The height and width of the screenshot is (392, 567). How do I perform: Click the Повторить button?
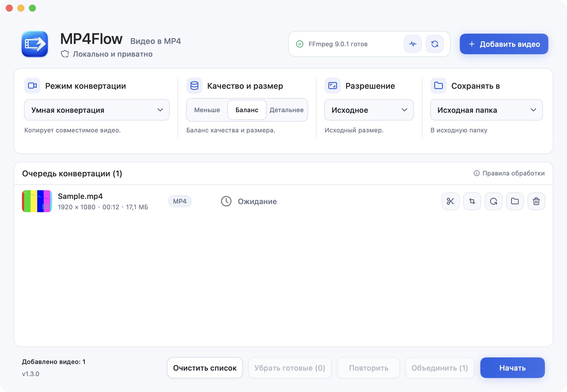[369, 368]
